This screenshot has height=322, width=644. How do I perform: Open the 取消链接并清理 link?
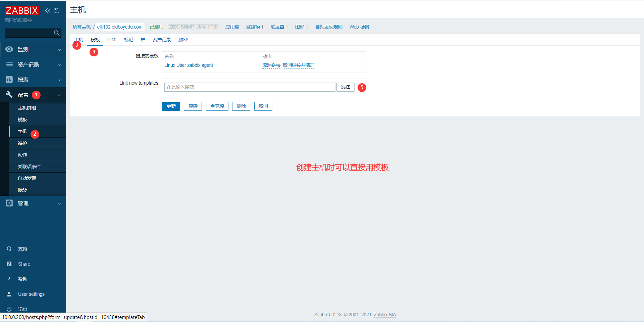[x=299, y=65]
